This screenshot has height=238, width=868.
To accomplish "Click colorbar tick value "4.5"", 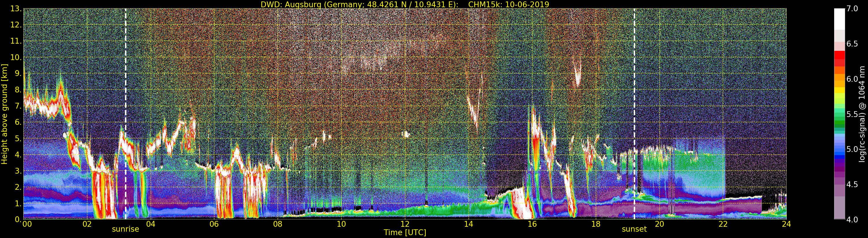I will 852,184.
